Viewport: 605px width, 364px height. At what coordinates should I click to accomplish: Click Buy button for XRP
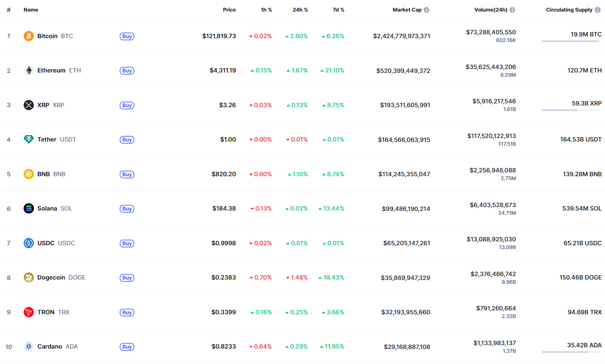click(x=127, y=105)
